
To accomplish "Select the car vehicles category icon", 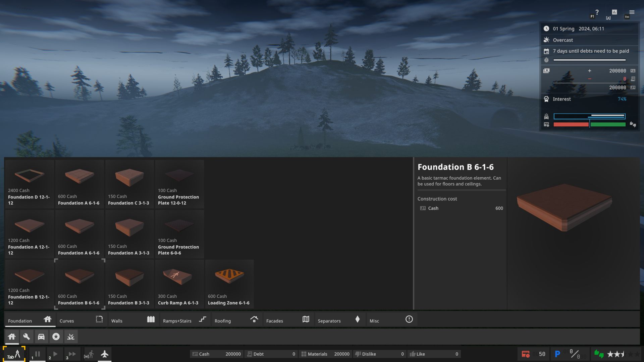I will point(41,336).
